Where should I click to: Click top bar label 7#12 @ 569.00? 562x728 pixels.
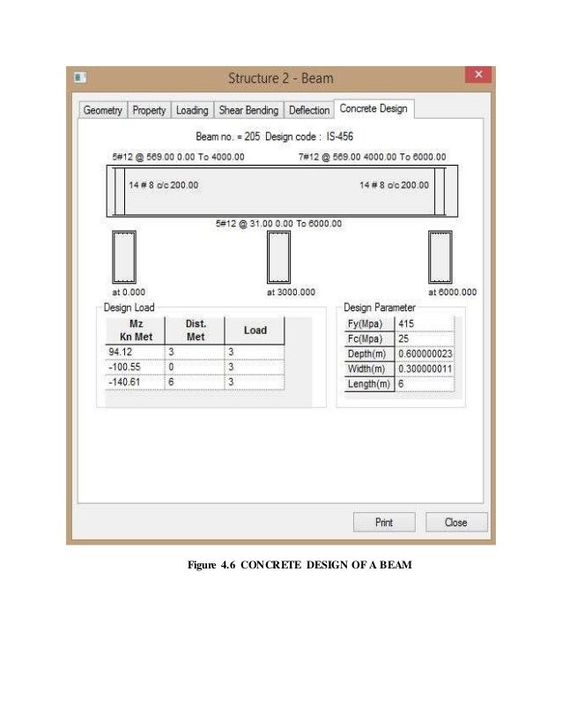pyautogui.click(x=373, y=157)
